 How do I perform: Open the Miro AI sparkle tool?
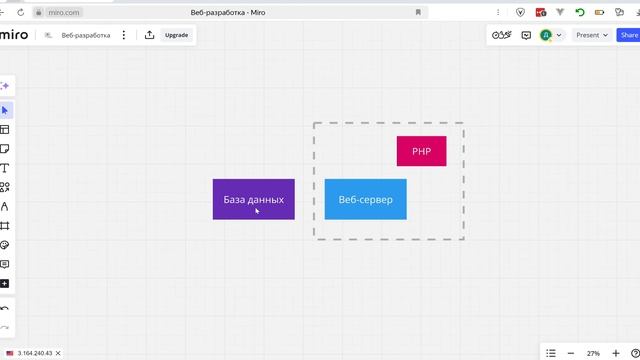point(5,86)
